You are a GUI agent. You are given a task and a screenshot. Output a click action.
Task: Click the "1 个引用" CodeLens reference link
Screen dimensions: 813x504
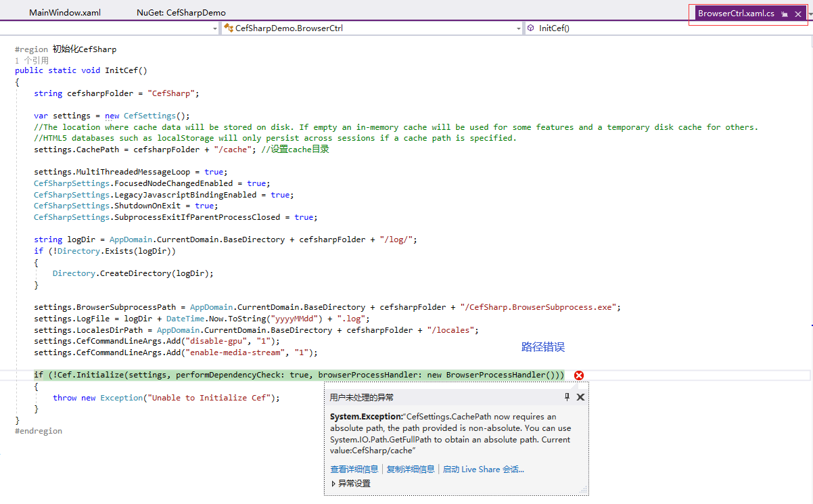[31, 60]
